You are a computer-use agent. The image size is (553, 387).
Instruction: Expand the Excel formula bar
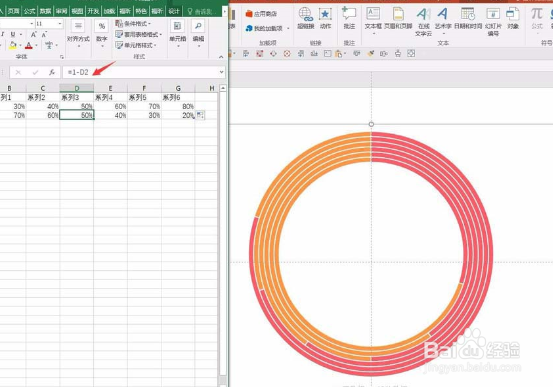click(x=221, y=72)
